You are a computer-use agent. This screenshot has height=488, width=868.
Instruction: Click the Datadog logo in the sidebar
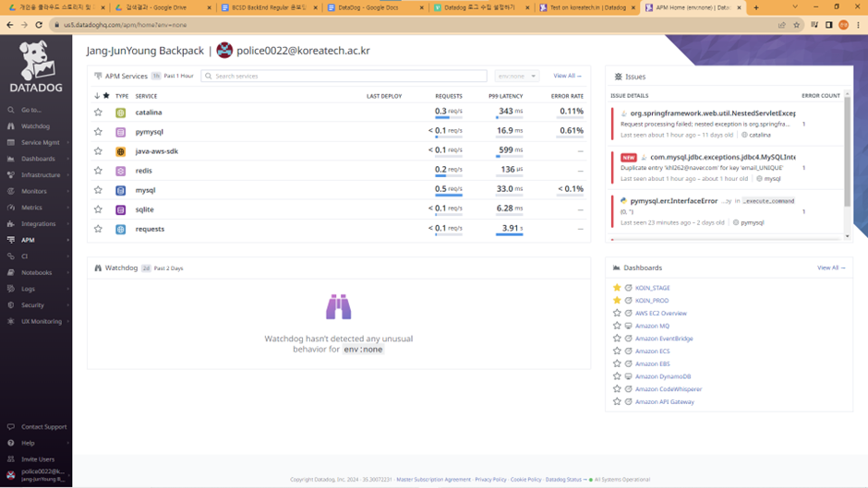36,66
